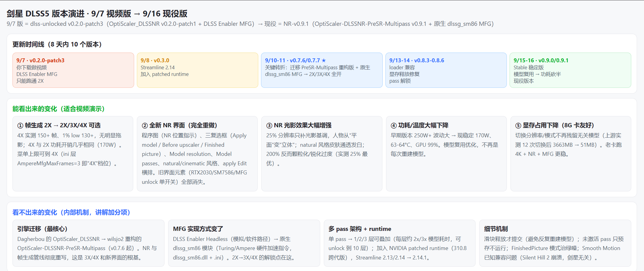Click the card title "④ 功耗/温度大幅下降"
The height and width of the screenshot is (271, 644).
[419, 125]
